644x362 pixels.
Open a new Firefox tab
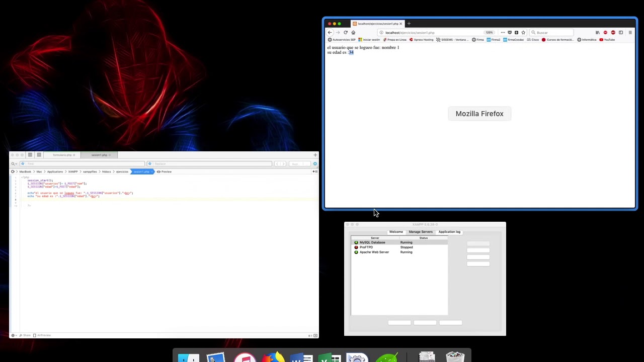[409, 24]
